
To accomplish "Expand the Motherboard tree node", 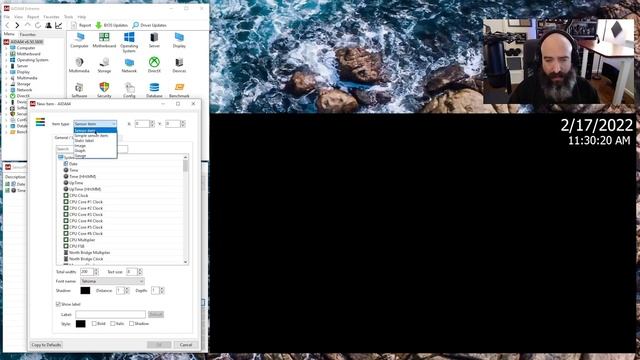I will tap(7, 54).
